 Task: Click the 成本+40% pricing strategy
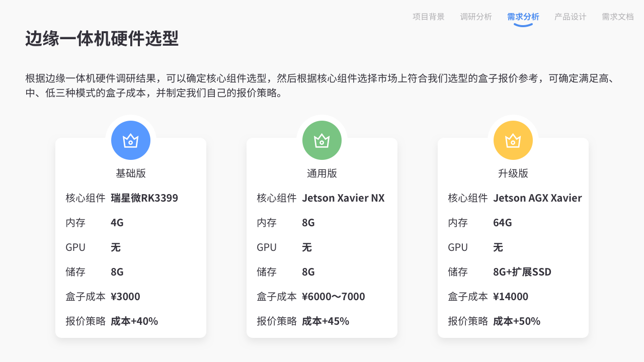134,321
